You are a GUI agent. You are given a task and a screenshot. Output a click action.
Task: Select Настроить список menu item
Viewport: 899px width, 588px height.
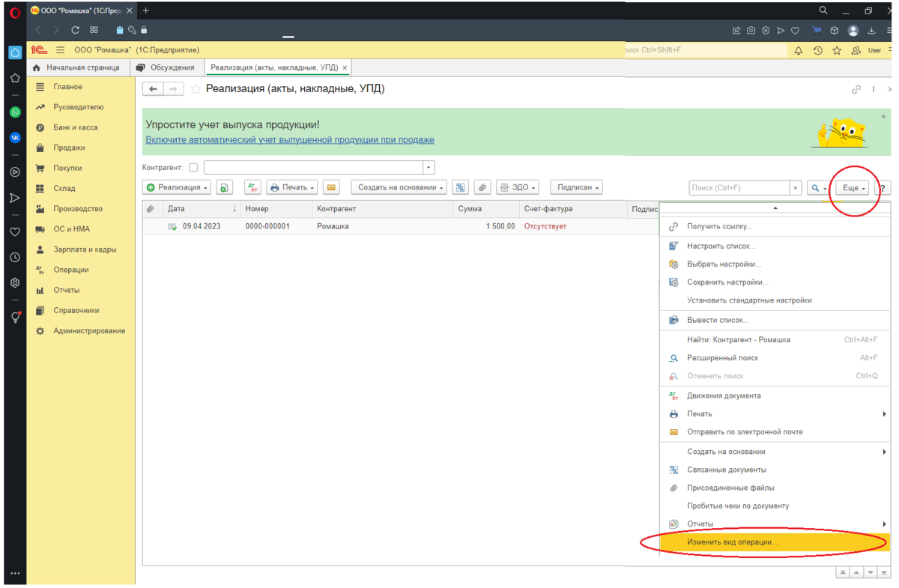coord(775,246)
